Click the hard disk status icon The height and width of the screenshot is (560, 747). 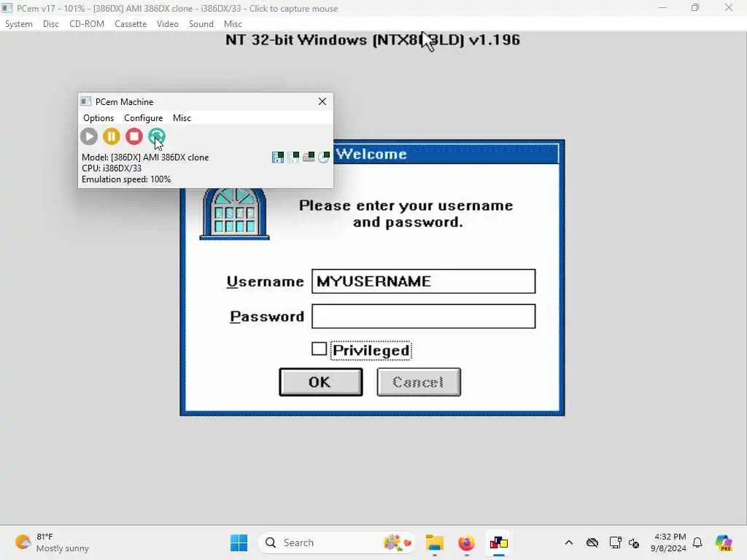[309, 157]
